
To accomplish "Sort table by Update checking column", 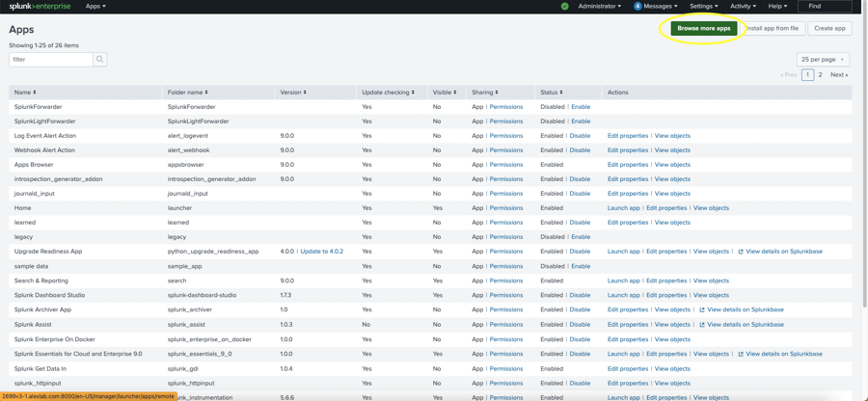I will [388, 93].
